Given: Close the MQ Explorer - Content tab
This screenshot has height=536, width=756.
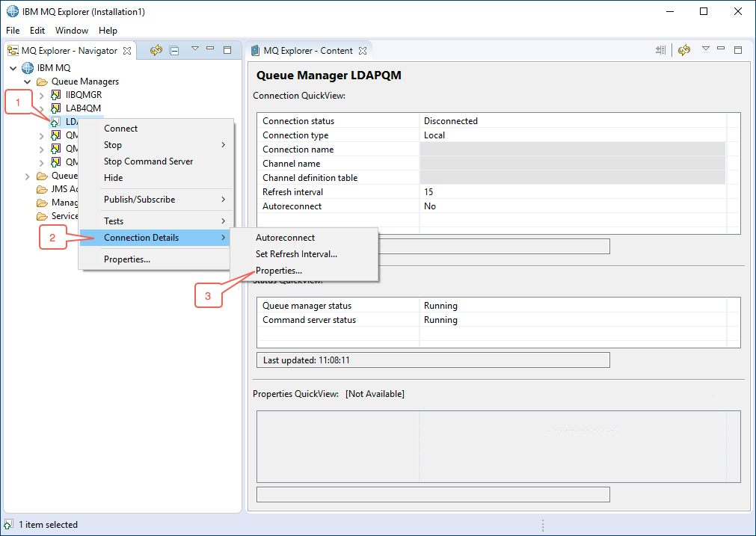Looking at the screenshot, I should [x=363, y=51].
